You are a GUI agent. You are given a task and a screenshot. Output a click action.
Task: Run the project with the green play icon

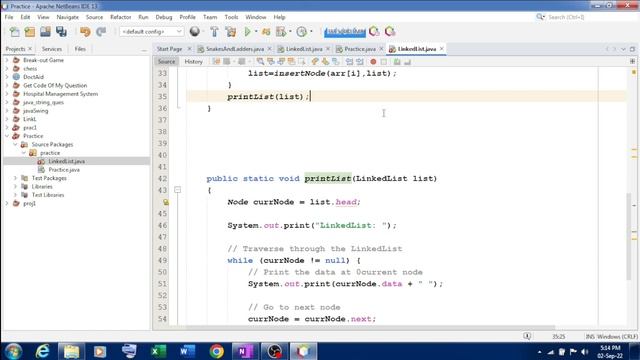point(247,31)
